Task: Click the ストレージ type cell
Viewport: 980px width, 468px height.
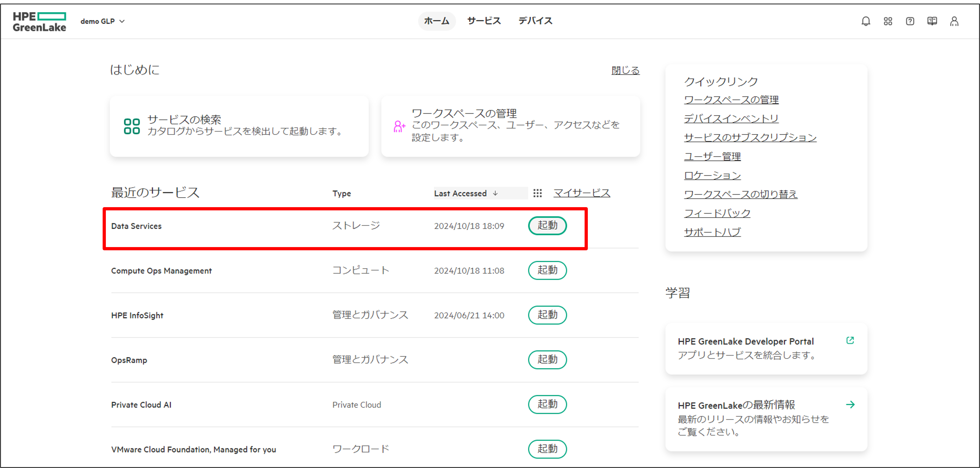Action: coord(356,226)
